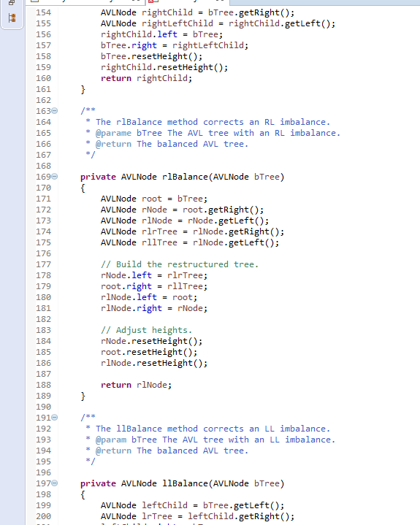Click 'root.right = rllTree;' line
Viewport: 420px width, 525px height.
(x=154, y=287)
